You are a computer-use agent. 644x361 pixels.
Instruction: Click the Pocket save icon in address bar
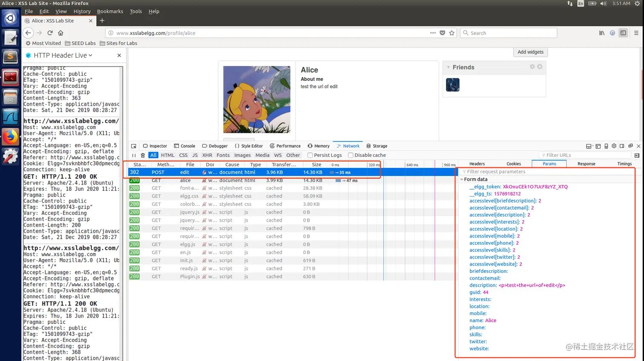443,33
